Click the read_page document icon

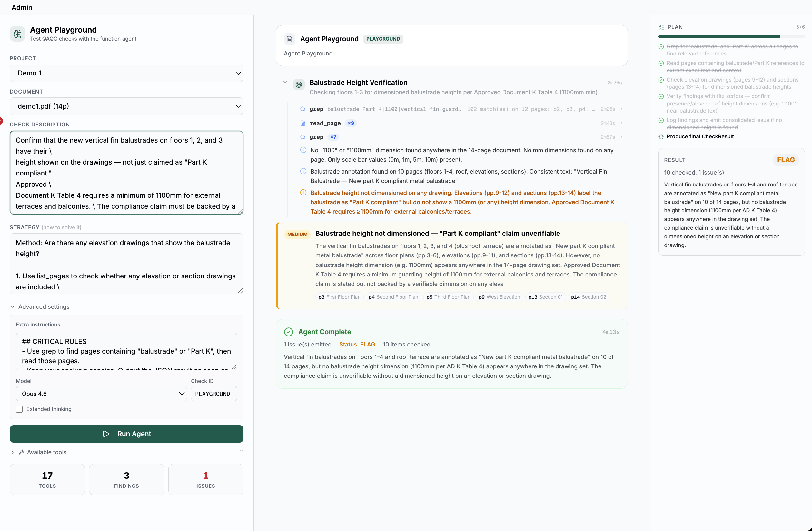click(x=302, y=123)
